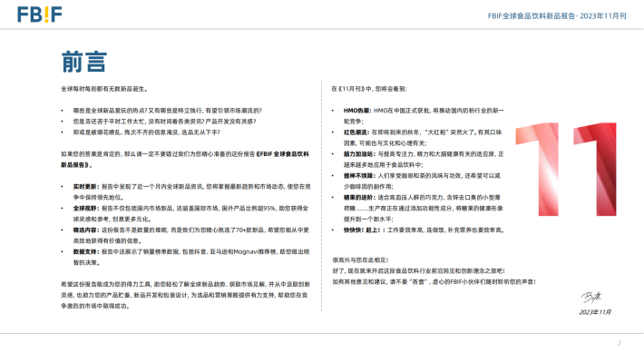
Task: Click the '数据支持' bullet label
Action: [x=86, y=251]
